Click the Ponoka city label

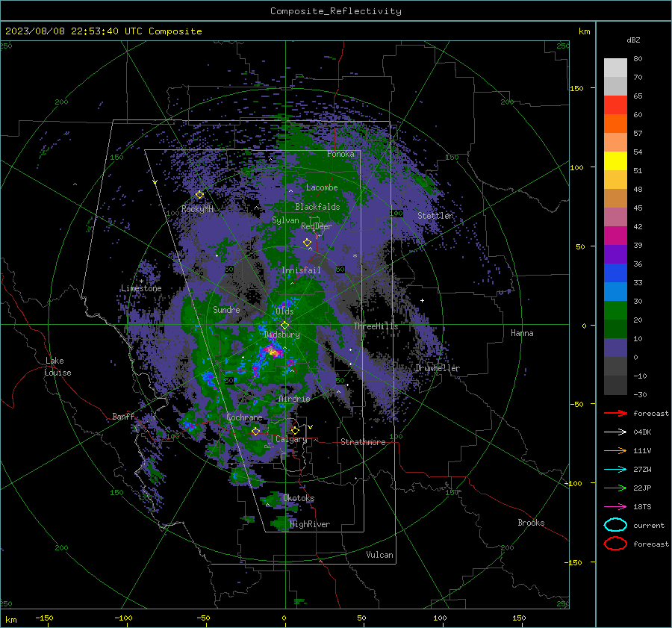click(x=340, y=154)
